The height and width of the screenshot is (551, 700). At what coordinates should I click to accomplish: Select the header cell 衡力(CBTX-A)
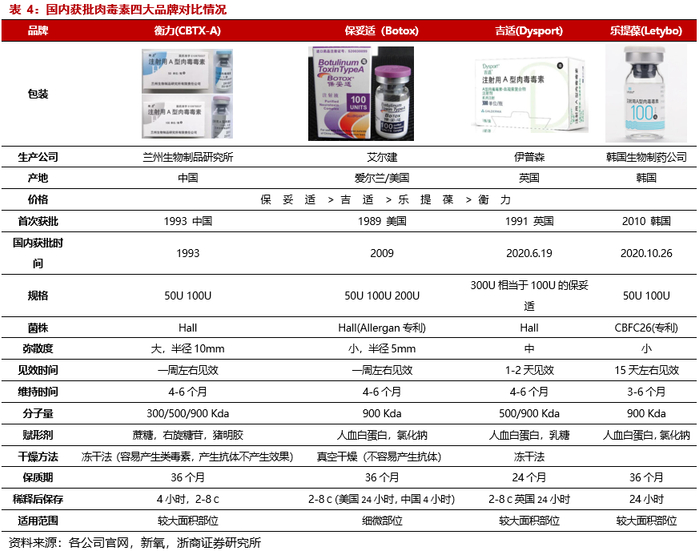point(188,30)
